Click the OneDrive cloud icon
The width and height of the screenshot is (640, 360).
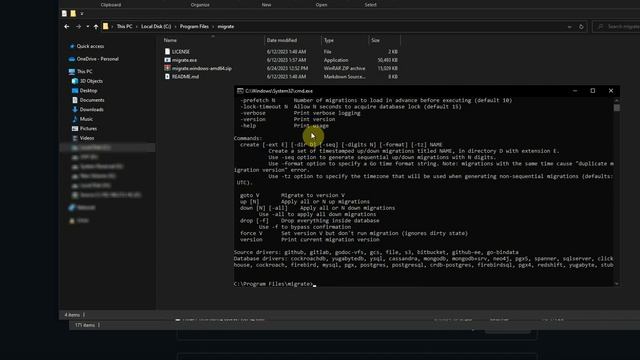pyautogui.click(x=72, y=59)
